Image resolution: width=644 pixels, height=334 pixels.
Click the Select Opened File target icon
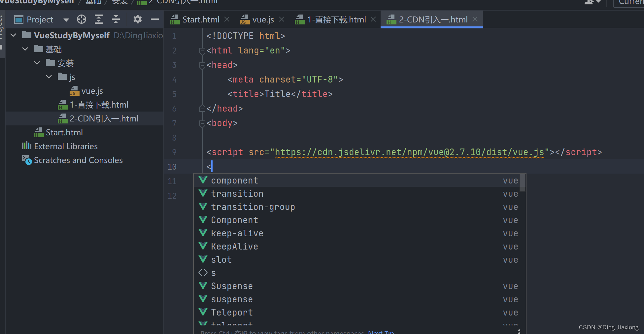pyautogui.click(x=81, y=19)
